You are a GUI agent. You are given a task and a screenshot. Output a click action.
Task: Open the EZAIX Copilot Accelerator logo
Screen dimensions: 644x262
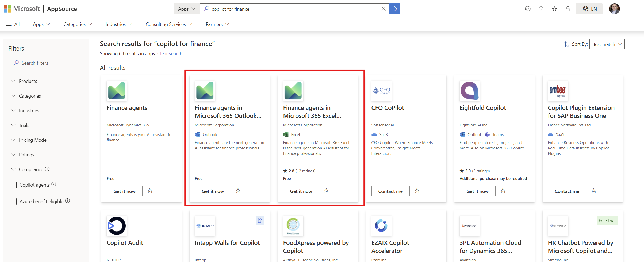(381, 226)
